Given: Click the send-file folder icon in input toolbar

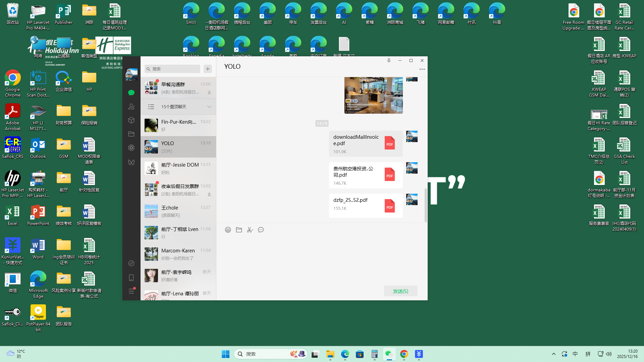Looking at the screenshot, I should tap(239, 230).
